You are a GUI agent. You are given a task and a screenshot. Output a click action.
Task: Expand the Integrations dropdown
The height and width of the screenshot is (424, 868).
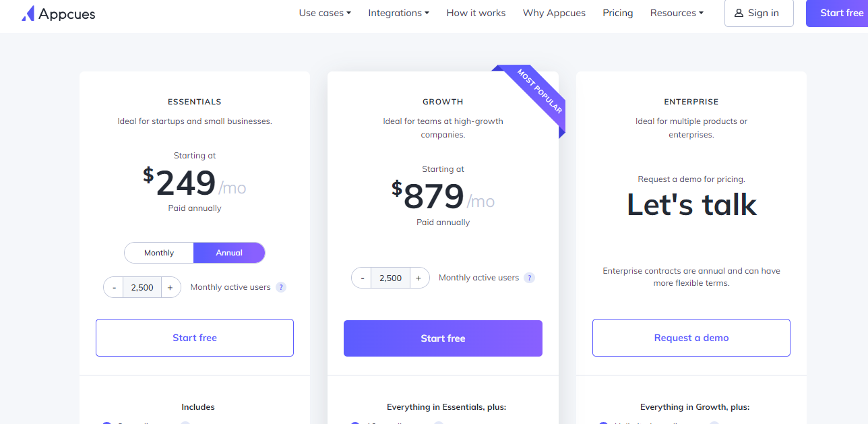[x=398, y=13]
